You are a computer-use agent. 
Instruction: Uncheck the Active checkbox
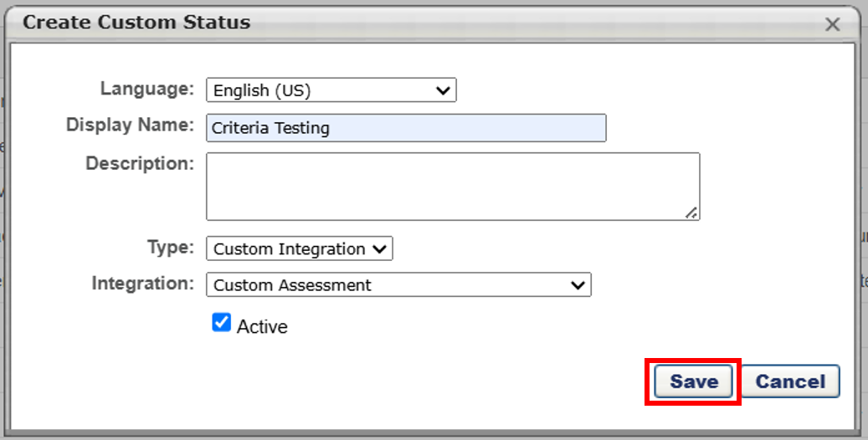(222, 322)
